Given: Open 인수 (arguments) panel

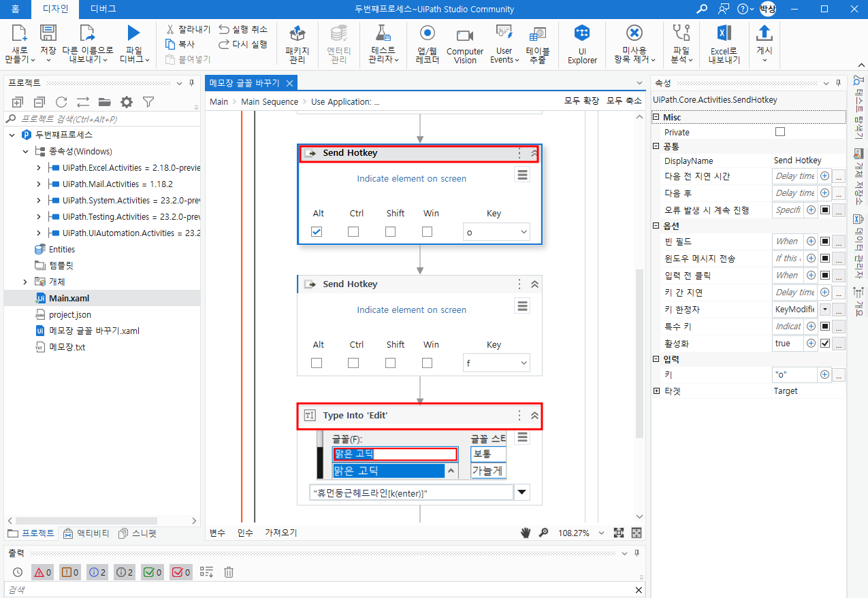Looking at the screenshot, I should coord(245,533).
